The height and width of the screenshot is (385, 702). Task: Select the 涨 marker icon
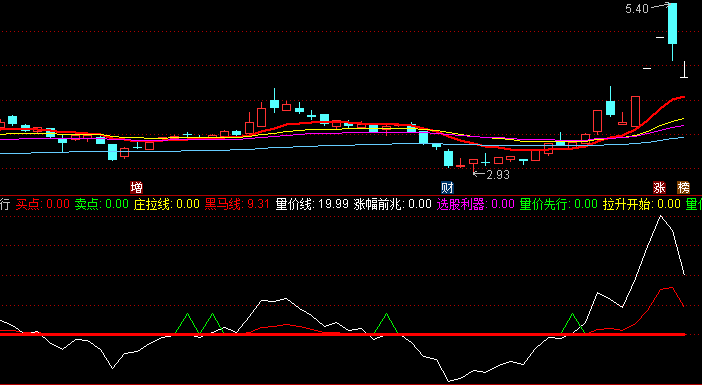click(x=659, y=187)
